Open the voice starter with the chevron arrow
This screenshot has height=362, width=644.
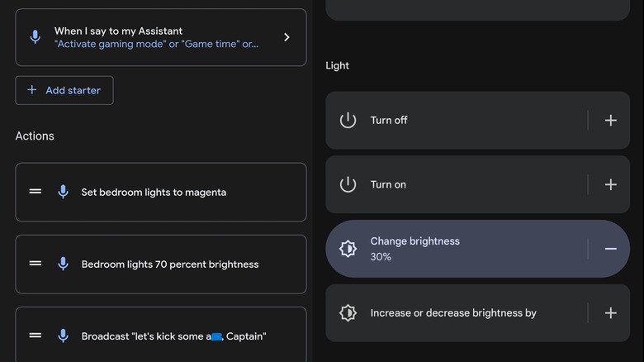click(x=286, y=37)
